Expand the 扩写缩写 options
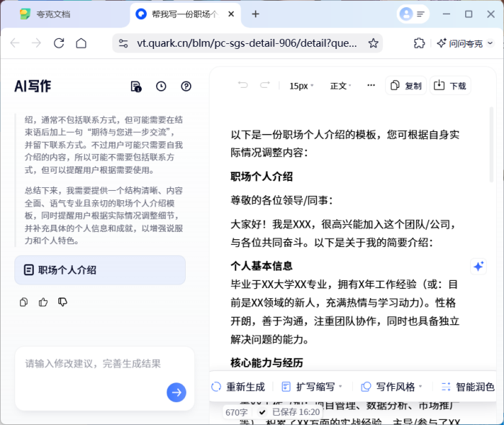This screenshot has height=425, width=504. (x=312, y=387)
